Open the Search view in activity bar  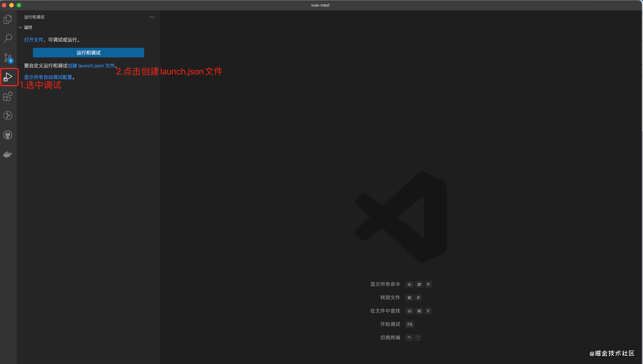pyautogui.click(x=8, y=38)
